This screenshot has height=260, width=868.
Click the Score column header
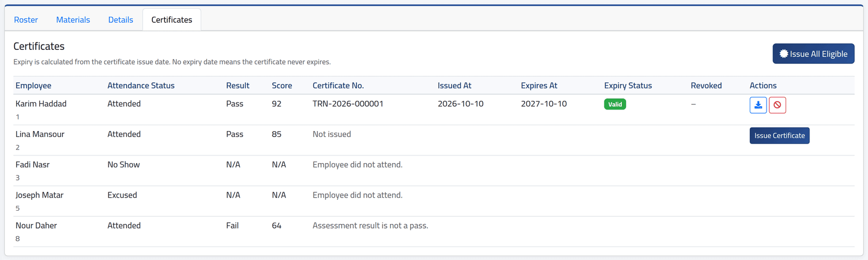point(282,86)
